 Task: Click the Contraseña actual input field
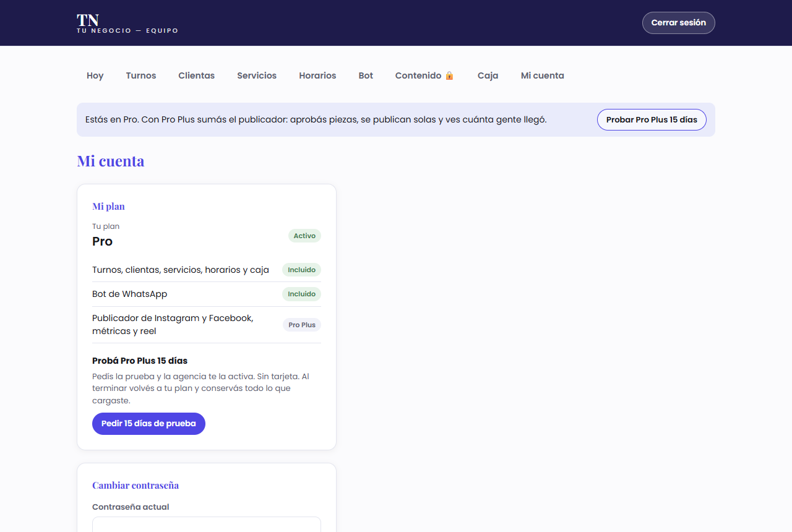point(207,525)
